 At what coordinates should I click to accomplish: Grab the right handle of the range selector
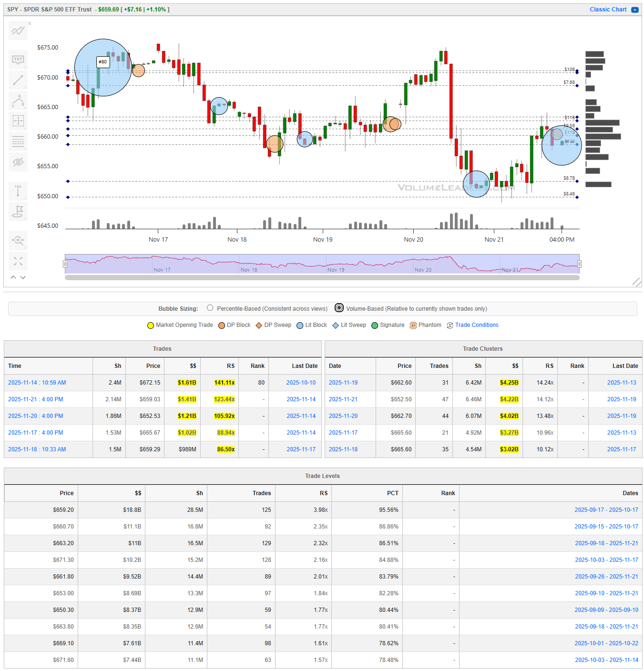[x=580, y=264]
